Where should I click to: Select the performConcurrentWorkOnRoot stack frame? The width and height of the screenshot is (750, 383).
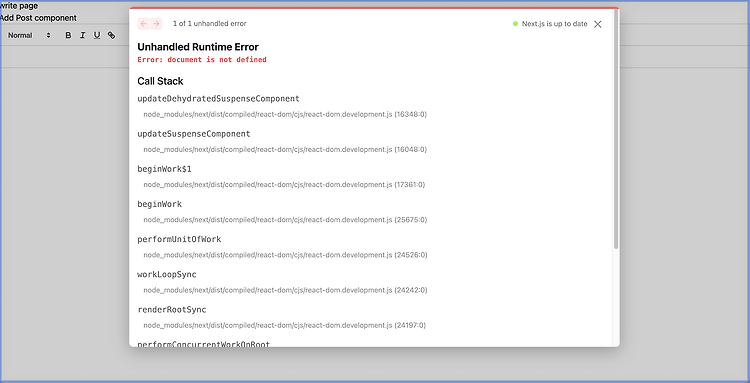point(204,344)
